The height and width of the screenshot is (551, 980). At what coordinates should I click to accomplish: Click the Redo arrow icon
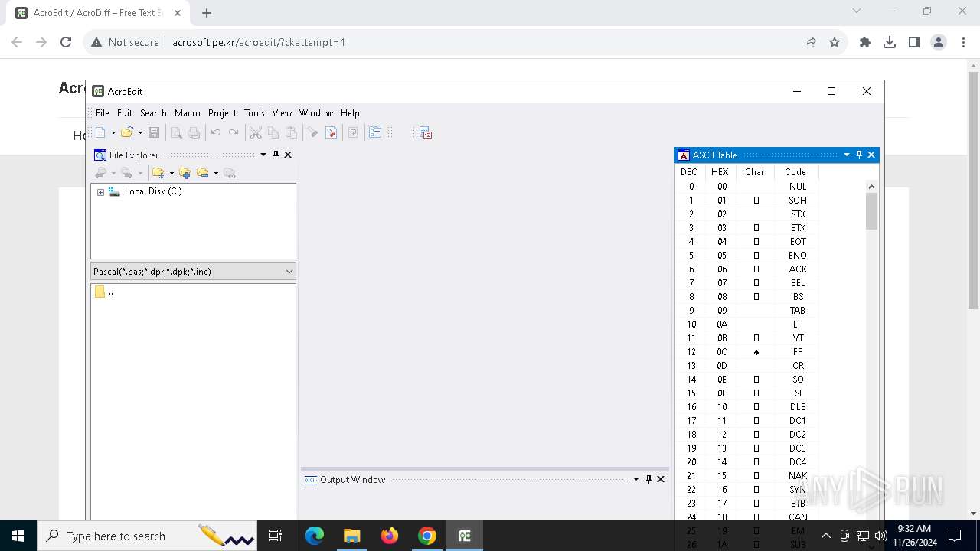pyautogui.click(x=234, y=132)
